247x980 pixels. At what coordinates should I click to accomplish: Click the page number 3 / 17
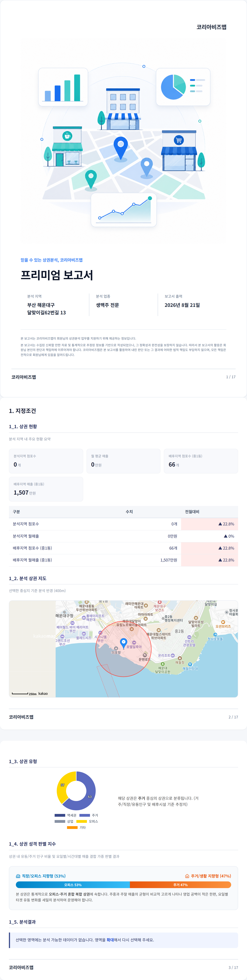point(233,968)
